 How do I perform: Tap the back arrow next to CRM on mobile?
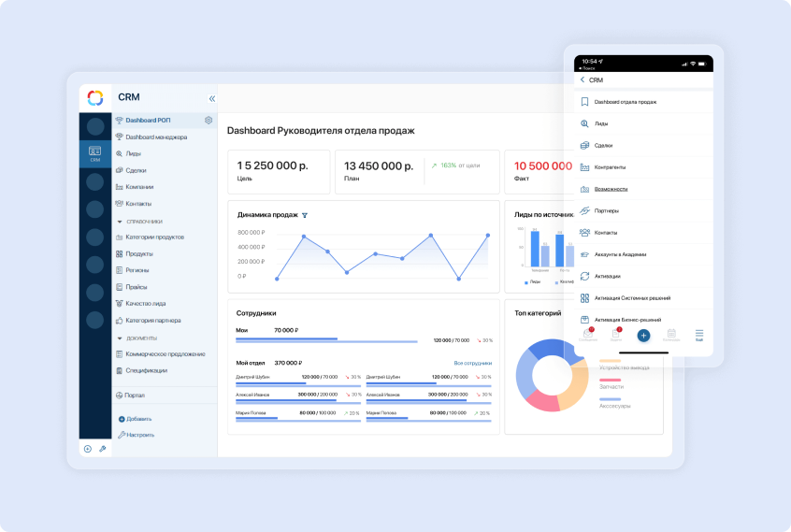[582, 80]
